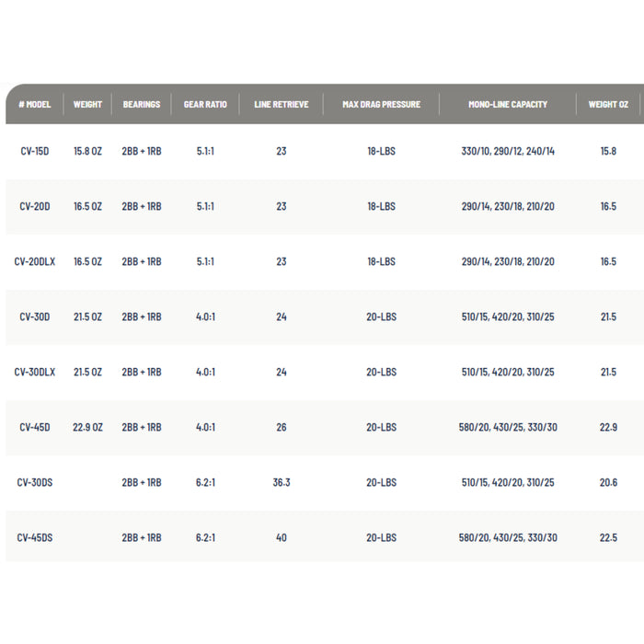Image resolution: width=644 pixels, height=644 pixels.
Task: Click the WEIGHT column header
Action: (x=88, y=104)
